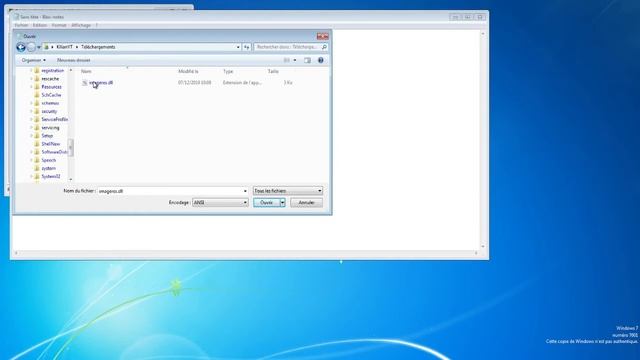Select the ServiceProfiles folder

[x=54, y=120]
